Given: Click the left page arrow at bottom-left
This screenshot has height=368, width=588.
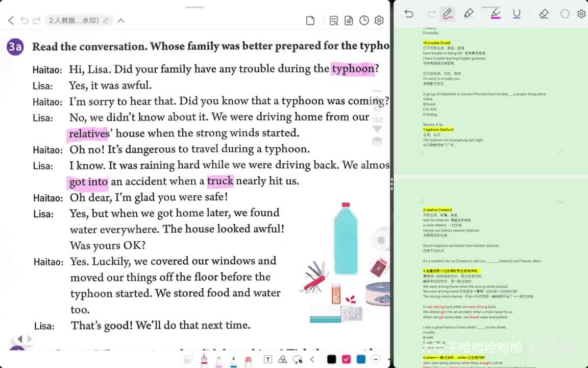Looking at the screenshot, I should click(x=20, y=339).
